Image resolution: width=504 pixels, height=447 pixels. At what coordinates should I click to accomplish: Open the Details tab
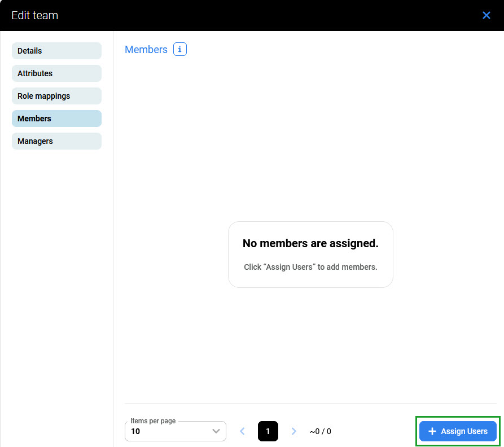56,51
